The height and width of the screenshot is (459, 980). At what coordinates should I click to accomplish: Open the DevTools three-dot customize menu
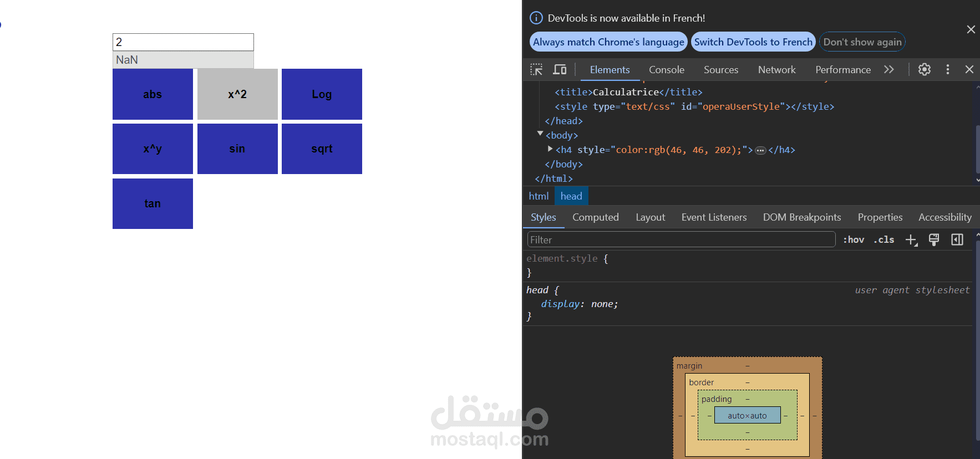click(948, 69)
